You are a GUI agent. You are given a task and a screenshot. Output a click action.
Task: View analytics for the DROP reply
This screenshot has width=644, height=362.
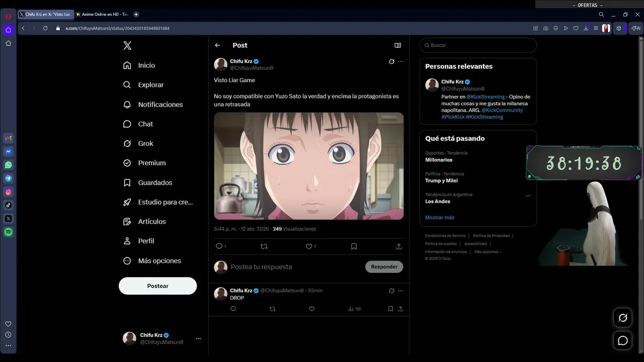point(354,309)
